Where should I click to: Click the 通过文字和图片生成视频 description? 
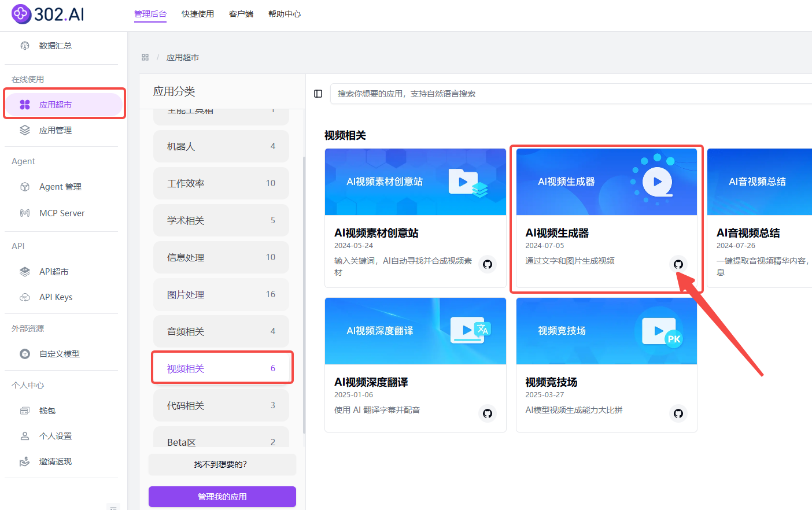[x=570, y=261]
